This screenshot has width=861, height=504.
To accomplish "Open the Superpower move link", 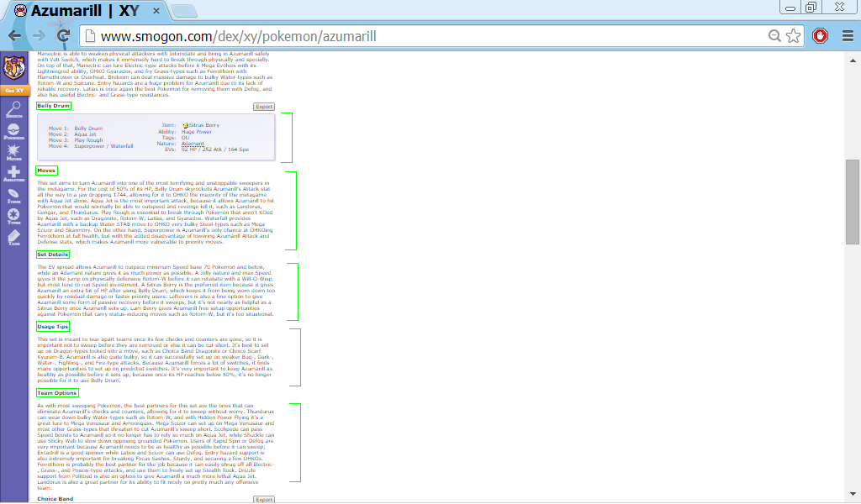I will (89, 146).
